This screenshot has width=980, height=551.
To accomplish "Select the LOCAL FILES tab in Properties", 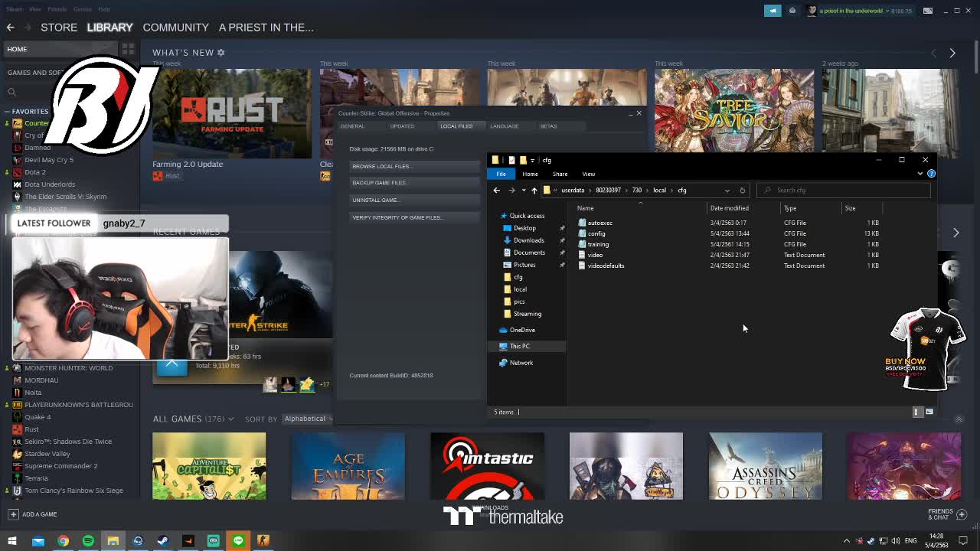I will tap(456, 126).
